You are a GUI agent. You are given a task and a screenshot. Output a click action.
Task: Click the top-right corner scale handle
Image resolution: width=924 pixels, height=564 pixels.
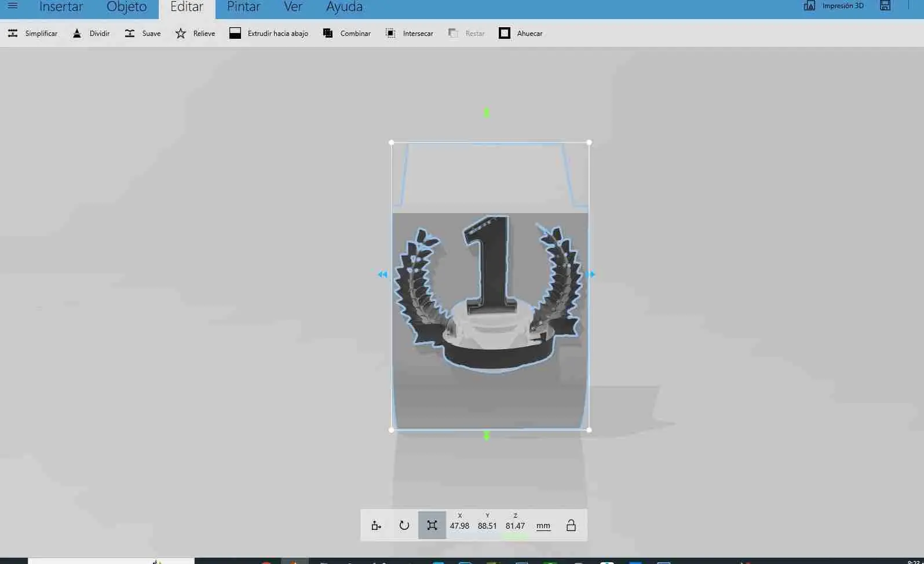coord(589,142)
